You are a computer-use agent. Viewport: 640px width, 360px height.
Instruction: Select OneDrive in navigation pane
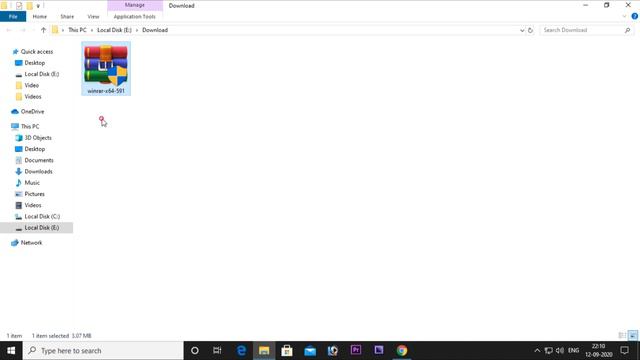coord(32,111)
